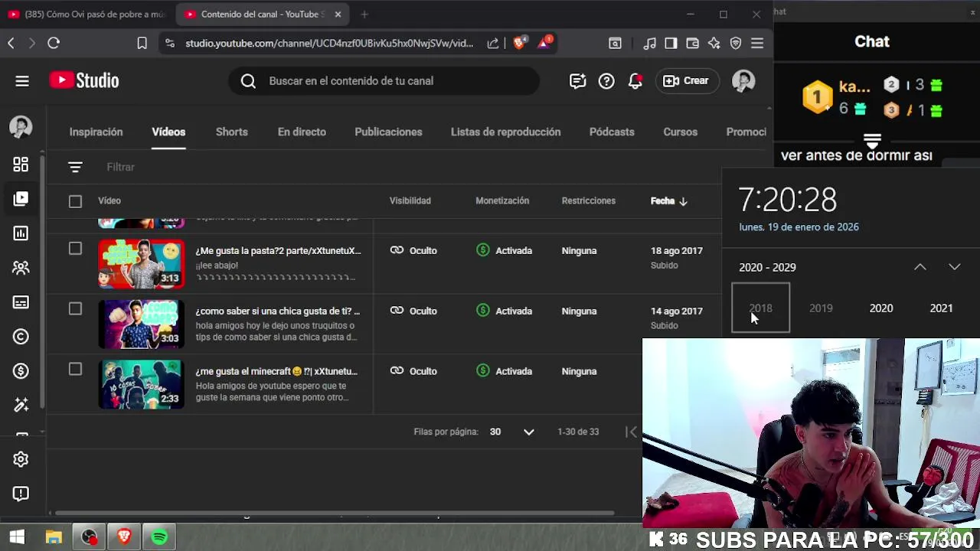The height and width of the screenshot is (551, 980).
Task: Switch to the Cursos tab
Action: pyautogui.click(x=680, y=132)
